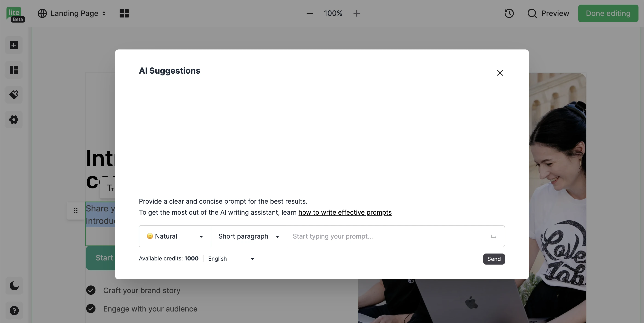Open the how to write effective prompts link
644x323 pixels.
tap(345, 212)
